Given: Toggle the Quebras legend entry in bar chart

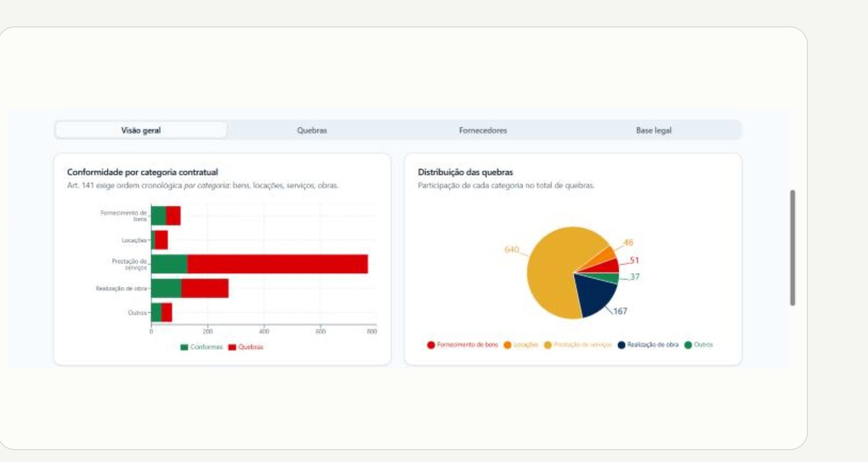Looking at the screenshot, I should [246, 347].
